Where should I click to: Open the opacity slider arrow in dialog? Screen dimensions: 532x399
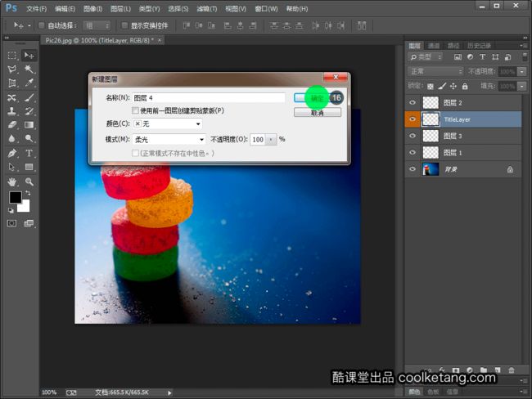[271, 139]
